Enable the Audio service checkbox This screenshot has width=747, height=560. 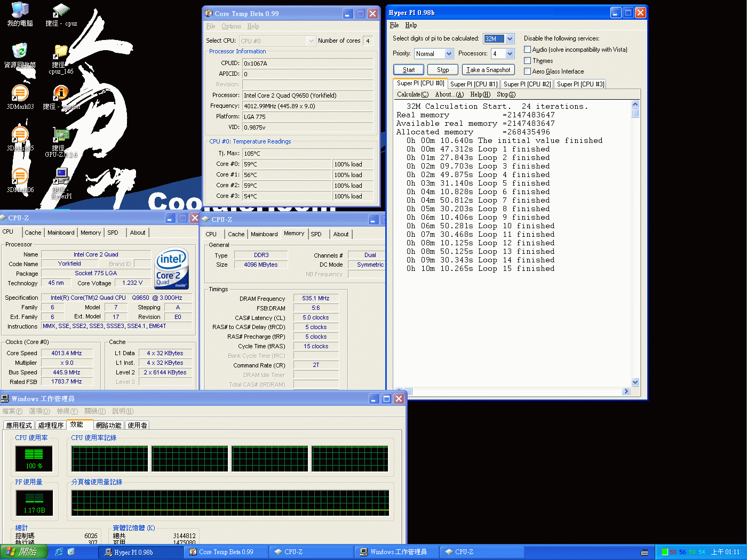(x=527, y=50)
